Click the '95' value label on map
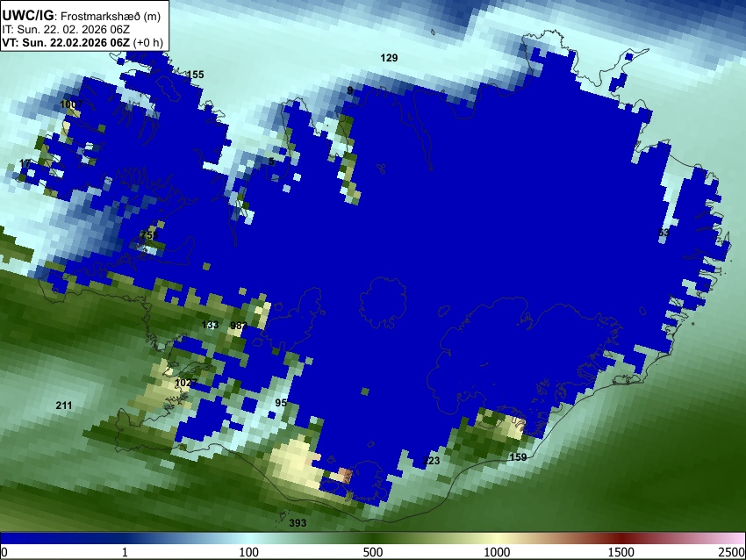Image resolution: width=746 pixels, height=560 pixels. 281,403
